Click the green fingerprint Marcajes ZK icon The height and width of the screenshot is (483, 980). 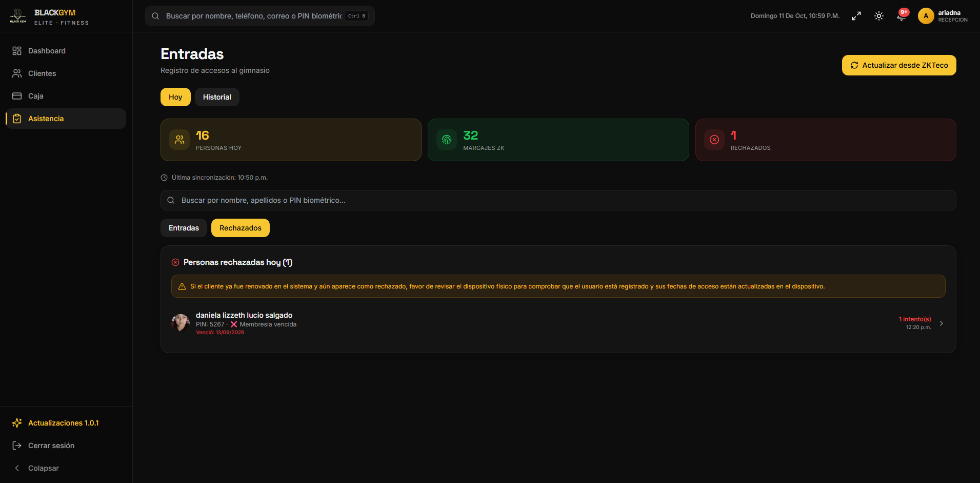click(447, 140)
